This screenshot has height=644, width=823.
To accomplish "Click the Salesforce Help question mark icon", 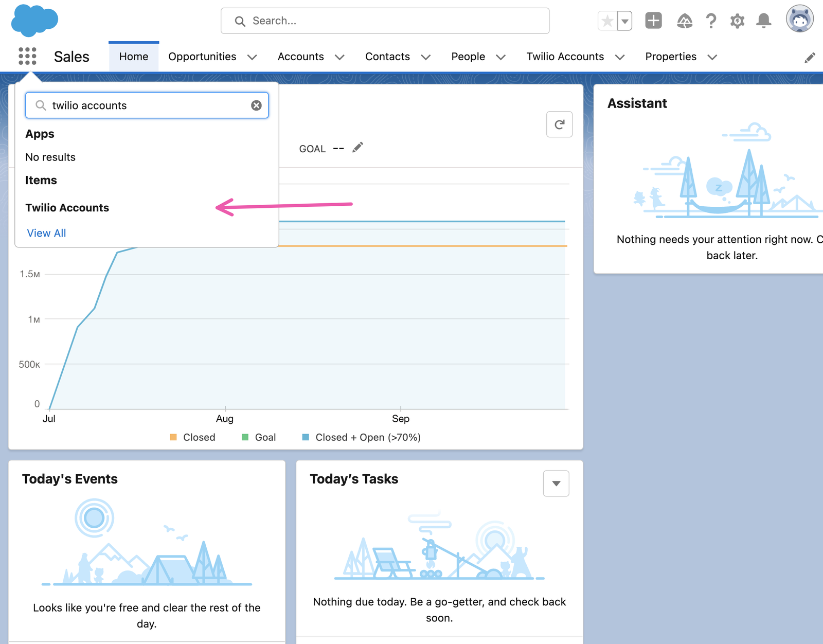I will (711, 21).
